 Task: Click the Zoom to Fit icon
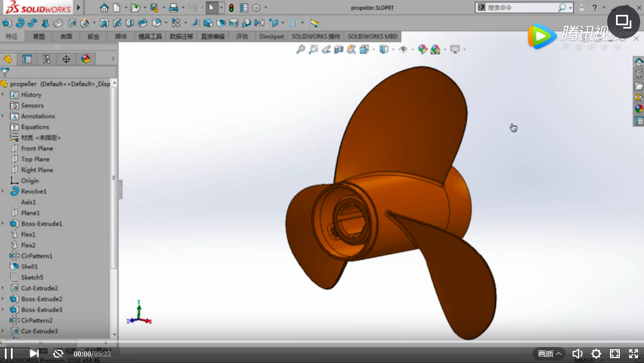click(x=301, y=49)
